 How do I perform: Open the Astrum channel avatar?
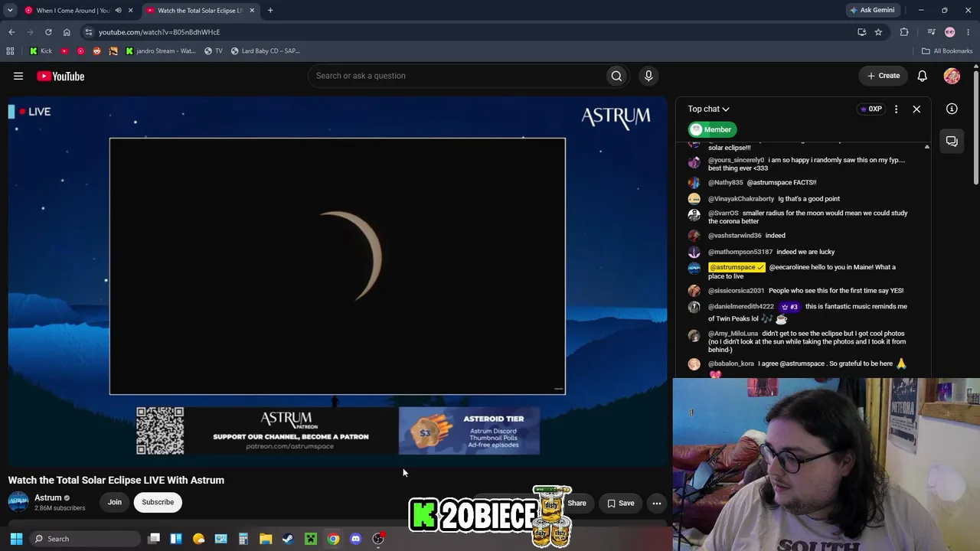coord(18,502)
